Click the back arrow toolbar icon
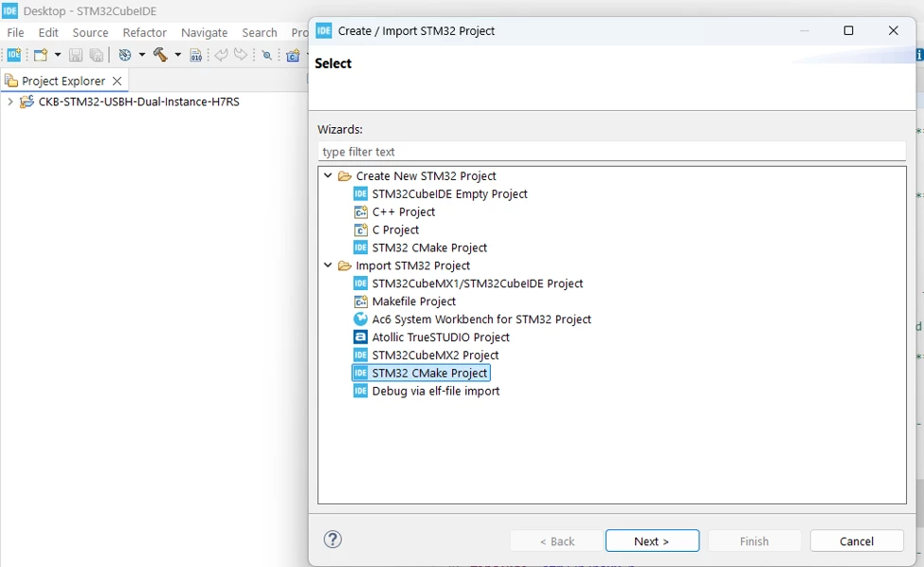 tap(221, 55)
